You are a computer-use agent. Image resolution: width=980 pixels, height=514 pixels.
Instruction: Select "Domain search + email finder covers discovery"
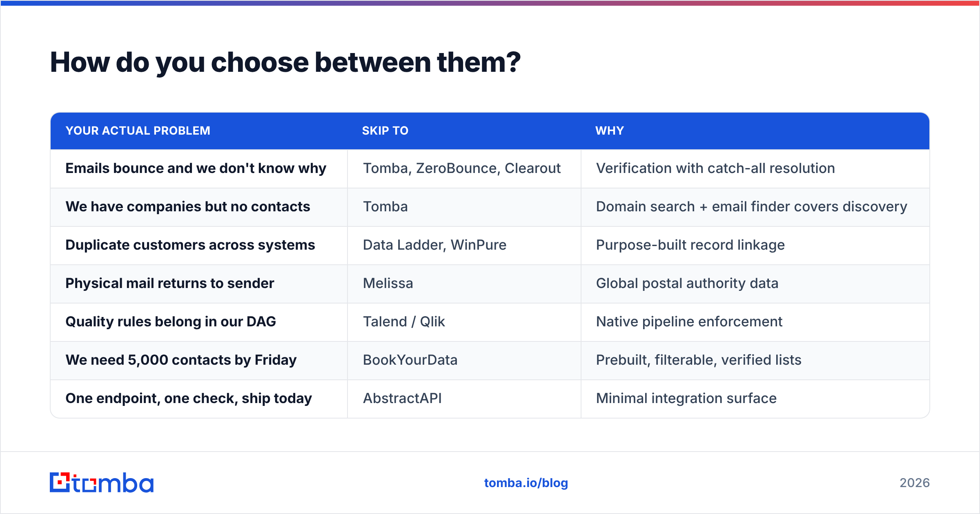click(x=755, y=207)
